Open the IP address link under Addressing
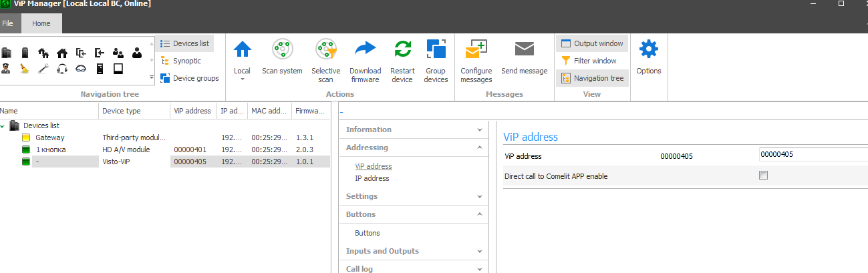Screen dimensions: 868x273 [x=372, y=178]
